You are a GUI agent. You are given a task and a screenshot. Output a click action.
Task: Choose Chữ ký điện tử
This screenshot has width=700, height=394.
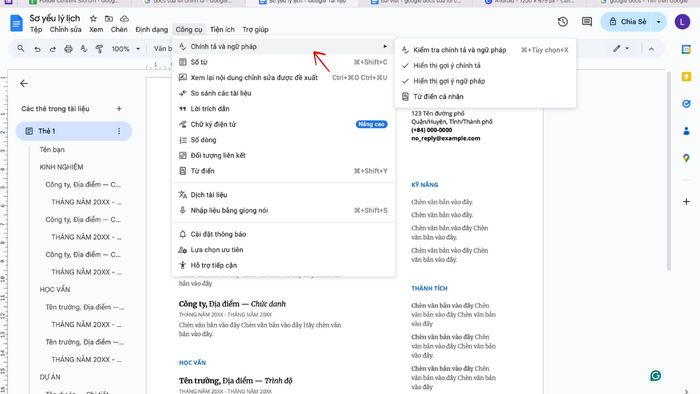pyautogui.click(x=283, y=124)
